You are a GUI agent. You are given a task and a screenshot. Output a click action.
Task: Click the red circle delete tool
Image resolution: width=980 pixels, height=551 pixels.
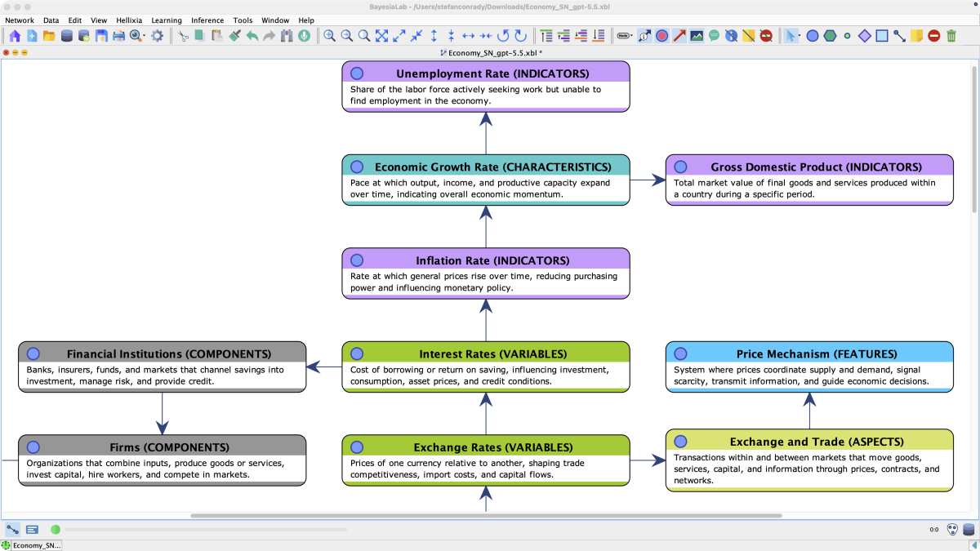click(934, 36)
